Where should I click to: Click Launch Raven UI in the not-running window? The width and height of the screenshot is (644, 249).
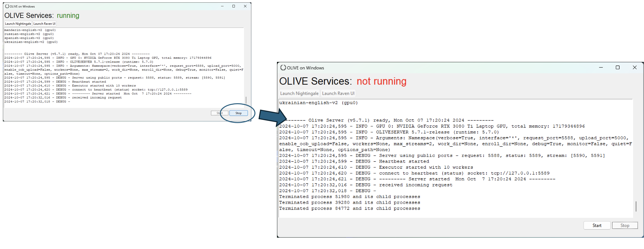coord(338,93)
